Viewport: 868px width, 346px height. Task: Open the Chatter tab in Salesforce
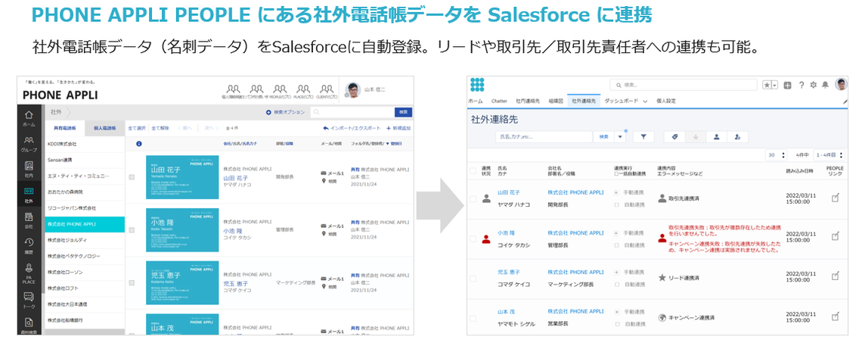tap(499, 101)
